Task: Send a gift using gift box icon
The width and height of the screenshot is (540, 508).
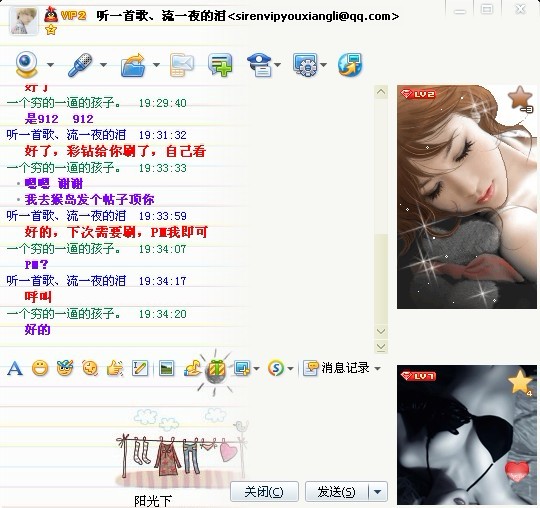Action: coord(216,370)
